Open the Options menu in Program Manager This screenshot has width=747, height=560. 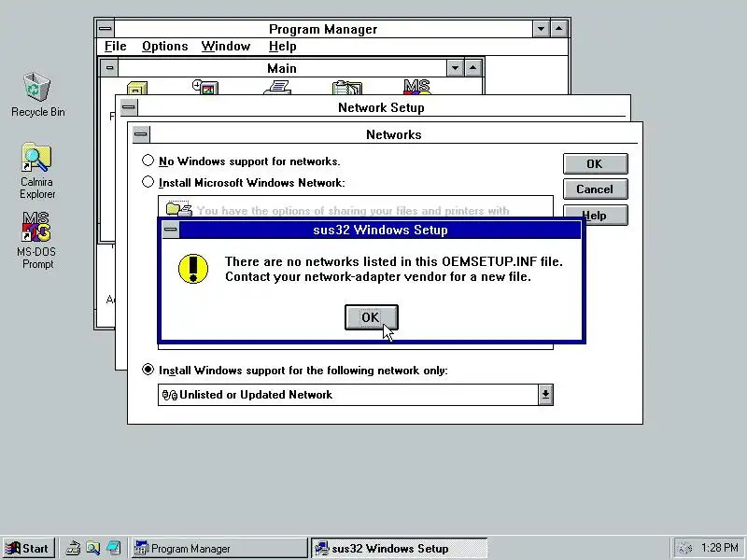[x=165, y=46]
